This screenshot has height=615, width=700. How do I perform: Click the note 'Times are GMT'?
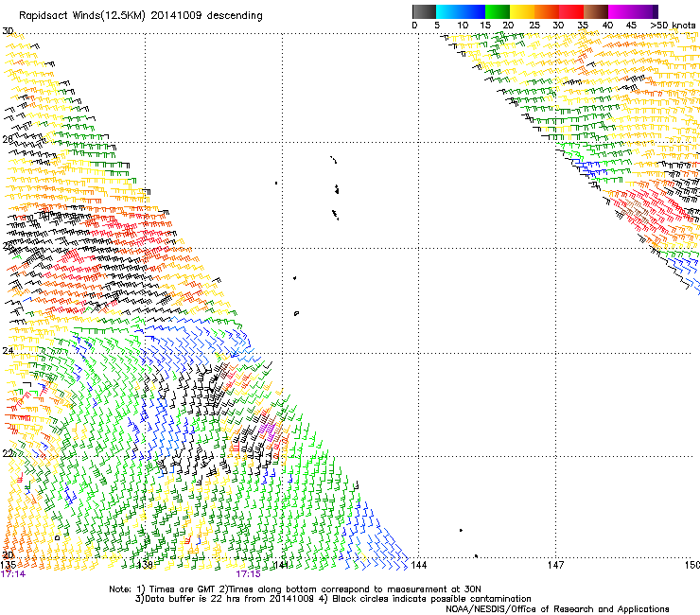point(183,589)
